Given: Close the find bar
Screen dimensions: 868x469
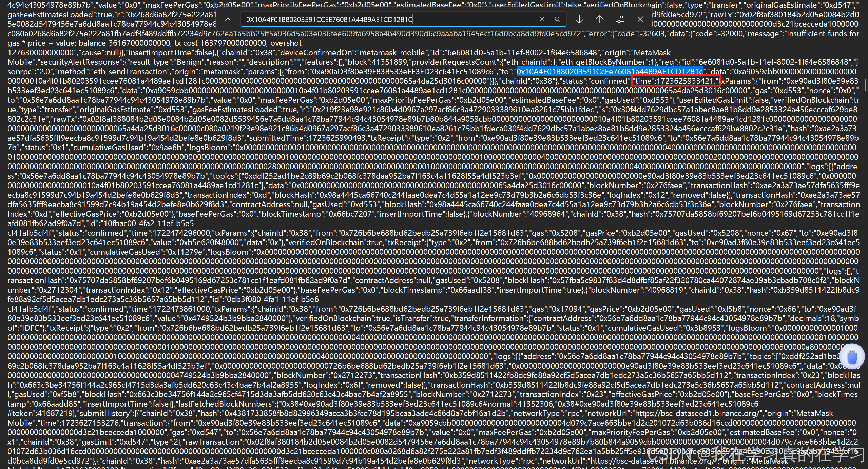Looking at the screenshot, I should point(640,19).
